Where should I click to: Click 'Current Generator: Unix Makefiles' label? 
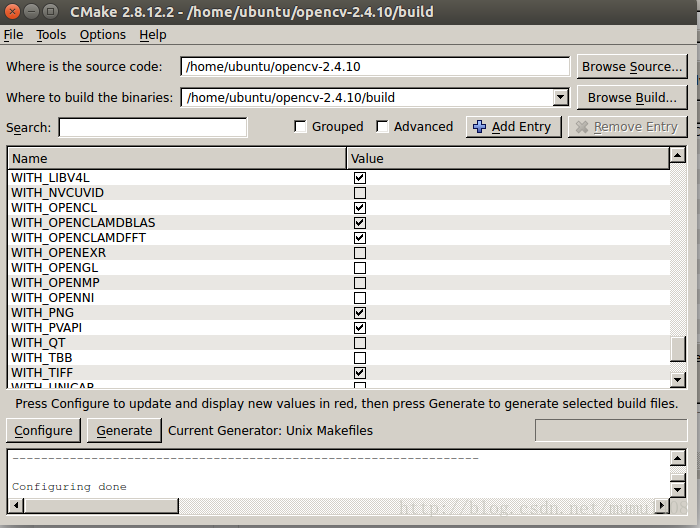[x=271, y=430]
